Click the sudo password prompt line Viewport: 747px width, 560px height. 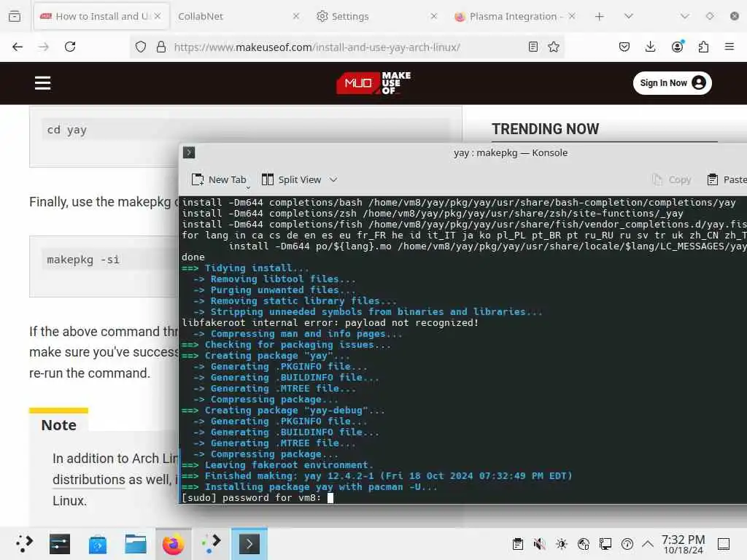258,497
